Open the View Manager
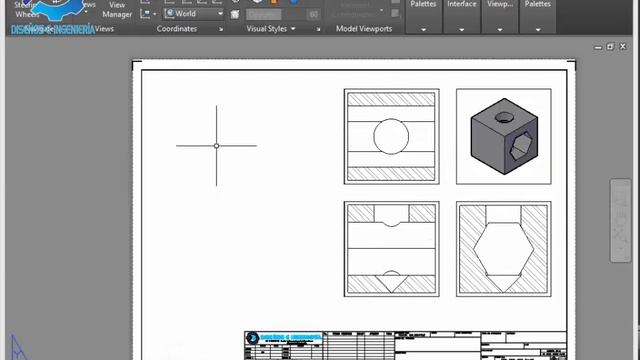The image size is (640, 360). [117, 9]
